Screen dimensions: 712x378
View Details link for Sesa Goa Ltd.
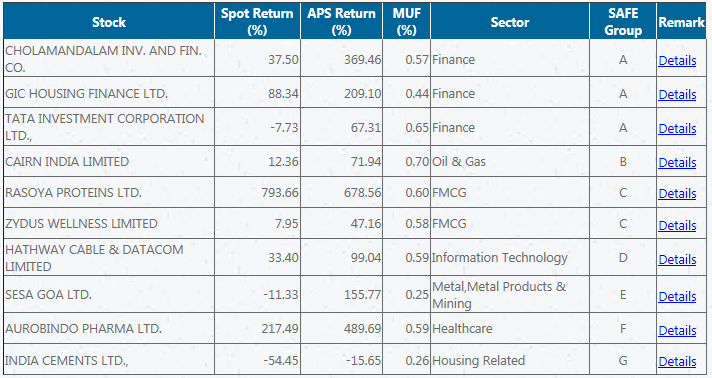tap(677, 297)
